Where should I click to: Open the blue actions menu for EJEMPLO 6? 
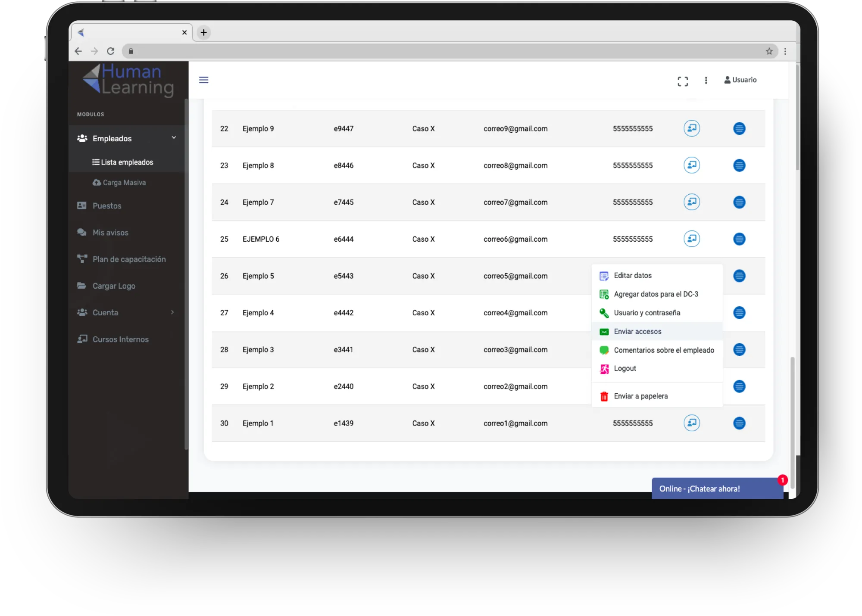739,239
